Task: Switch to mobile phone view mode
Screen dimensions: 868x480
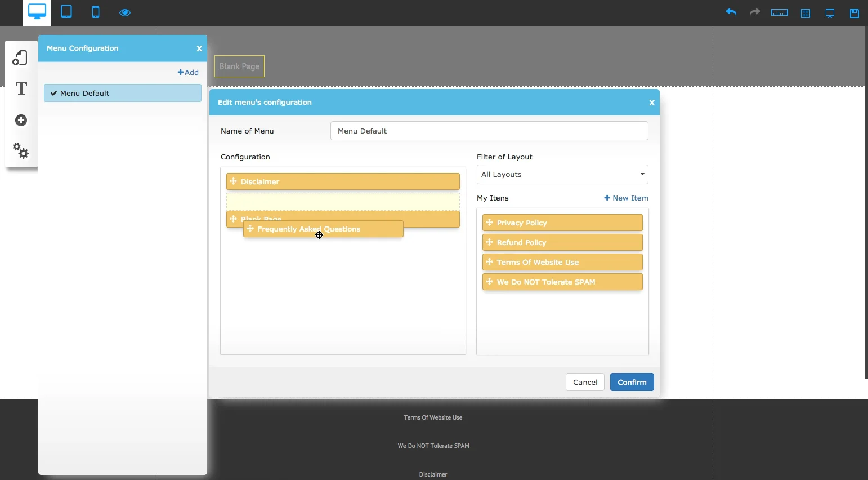Action: click(96, 12)
